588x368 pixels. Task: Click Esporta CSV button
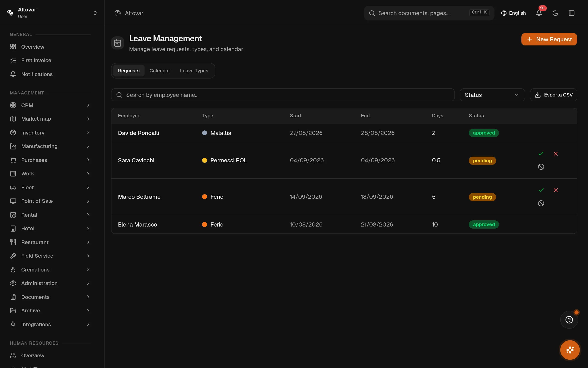pos(553,95)
